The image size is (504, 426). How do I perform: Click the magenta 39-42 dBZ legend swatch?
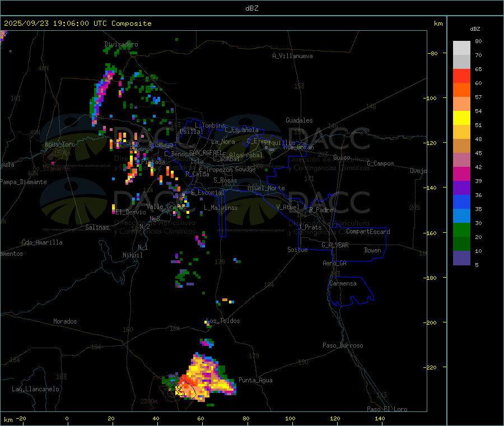pos(461,174)
